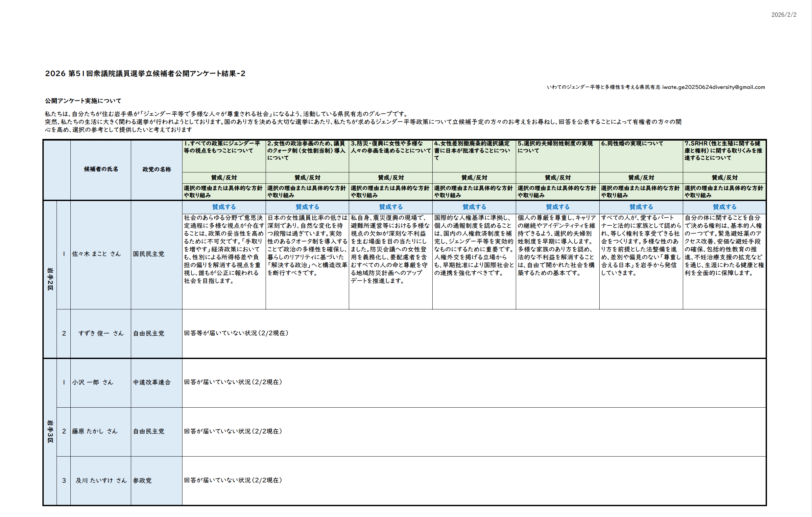Select candidate name 藤原 たかし さん

point(94,431)
